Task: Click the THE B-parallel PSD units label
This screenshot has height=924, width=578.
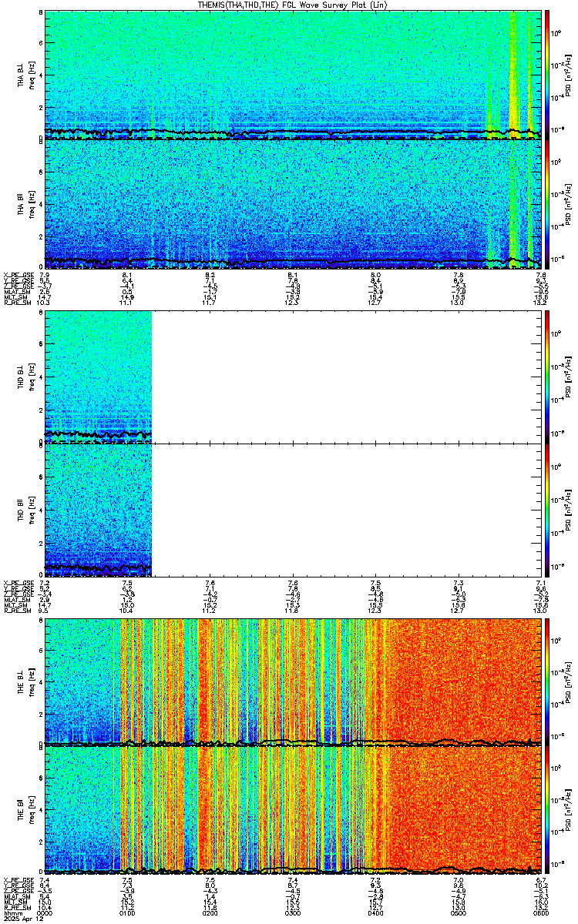Action: pos(566,809)
